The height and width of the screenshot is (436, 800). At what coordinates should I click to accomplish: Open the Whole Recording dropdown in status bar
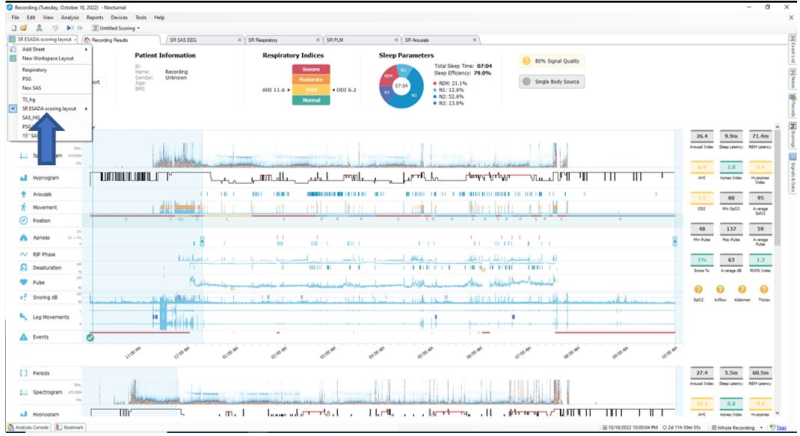point(738,427)
